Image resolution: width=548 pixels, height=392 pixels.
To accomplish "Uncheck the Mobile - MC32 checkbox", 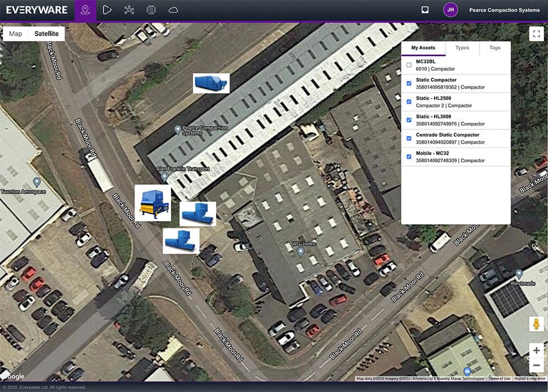I will pyautogui.click(x=409, y=157).
